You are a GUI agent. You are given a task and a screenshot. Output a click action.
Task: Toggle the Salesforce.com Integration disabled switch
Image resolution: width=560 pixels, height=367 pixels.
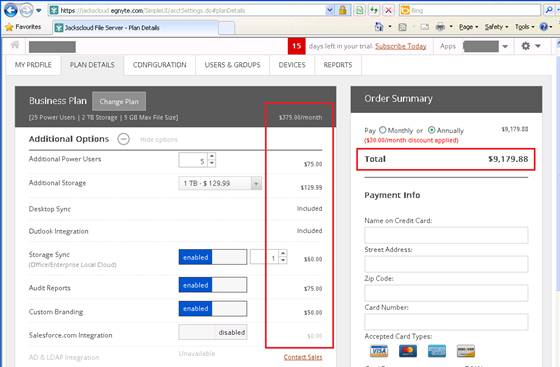(x=213, y=332)
